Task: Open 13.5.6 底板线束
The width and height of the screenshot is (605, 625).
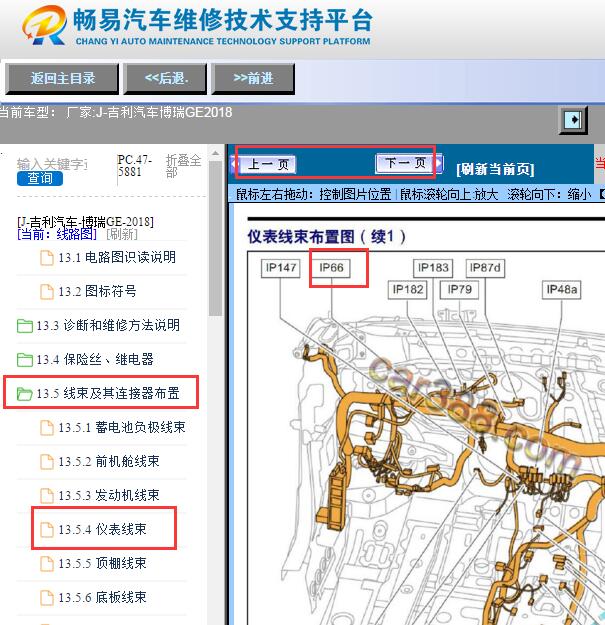Action: point(102,597)
